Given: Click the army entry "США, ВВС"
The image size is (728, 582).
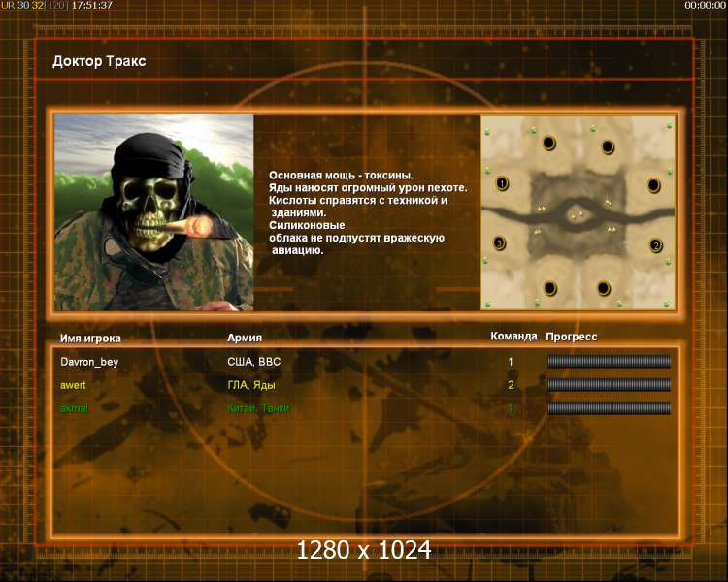Looking at the screenshot, I should (254, 362).
